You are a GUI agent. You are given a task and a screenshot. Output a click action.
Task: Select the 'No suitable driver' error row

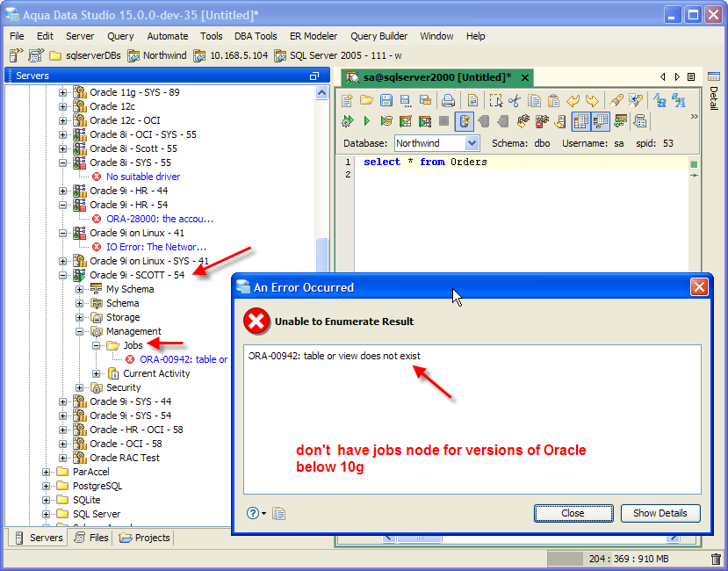(x=143, y=177)
